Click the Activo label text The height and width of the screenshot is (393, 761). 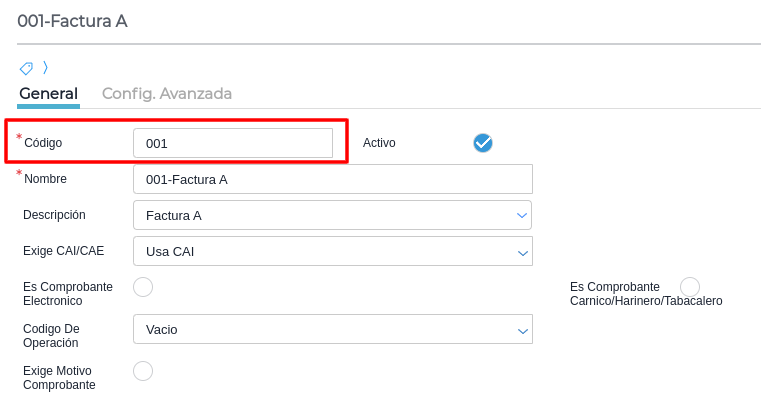(379, 143)
